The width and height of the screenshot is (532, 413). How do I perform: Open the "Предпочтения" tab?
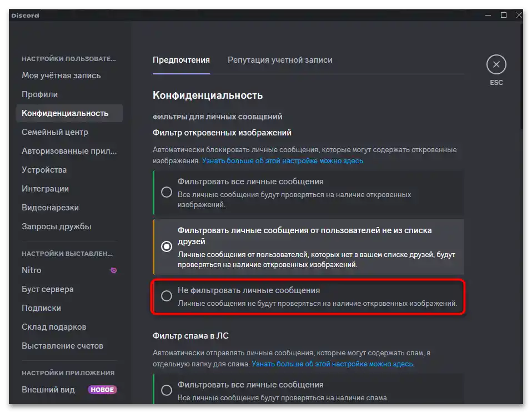181,59
